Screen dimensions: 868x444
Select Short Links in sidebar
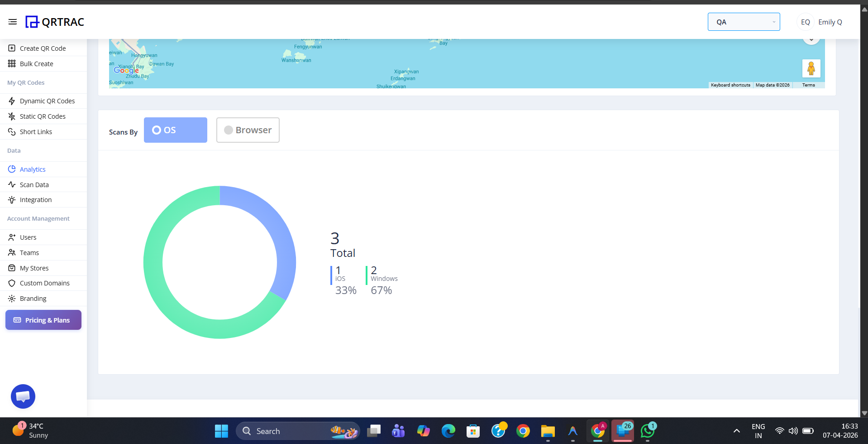(x=36, y=131)
